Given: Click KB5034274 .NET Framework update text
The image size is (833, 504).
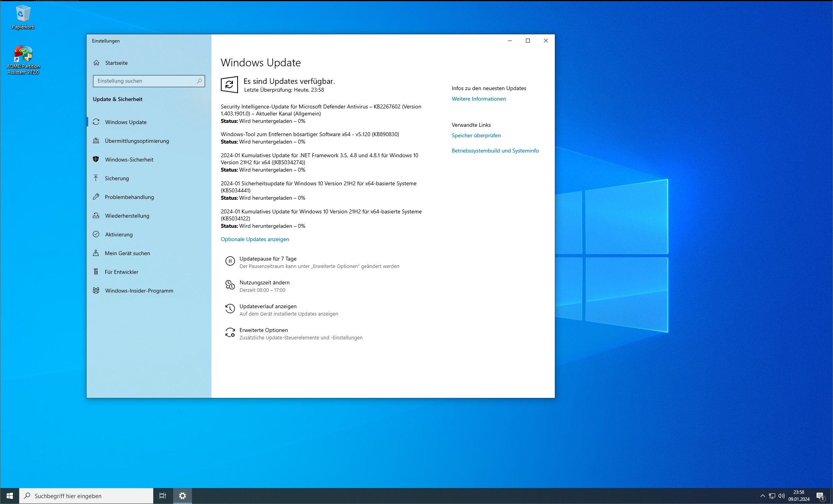Looking at the screenshot, I should coord(320,159).
